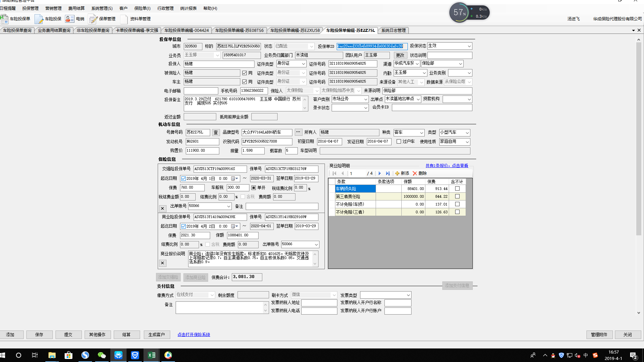Click the 购置价 input field
Viewport: 644px width, 362px height.
[202, 151]
